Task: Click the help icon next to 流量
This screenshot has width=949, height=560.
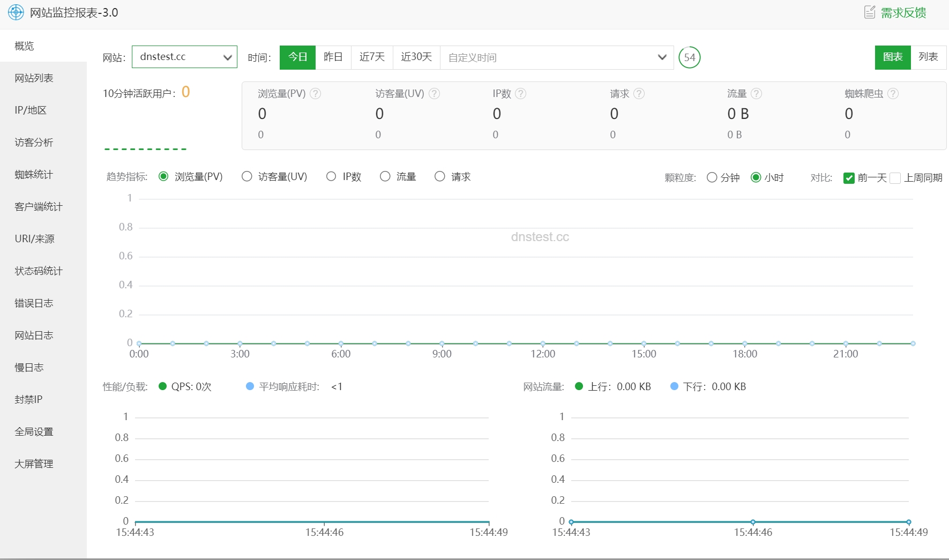Action: point(756,94)
